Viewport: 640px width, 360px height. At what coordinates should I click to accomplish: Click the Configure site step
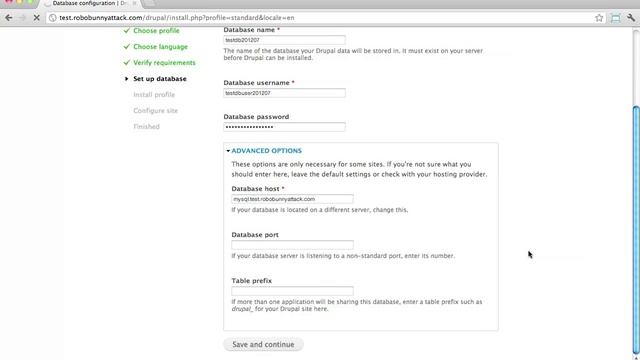click(156, 111)
